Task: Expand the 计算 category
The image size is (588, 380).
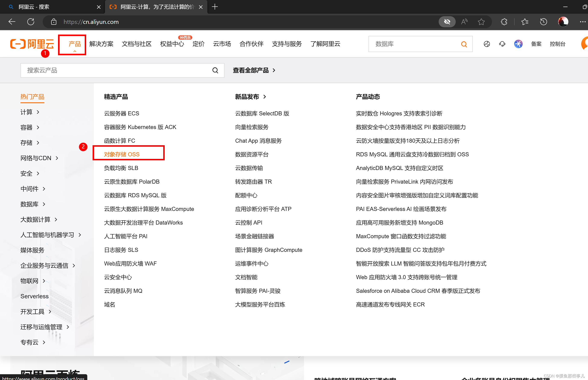Action: pyautogui.click(x=30, y=112)
